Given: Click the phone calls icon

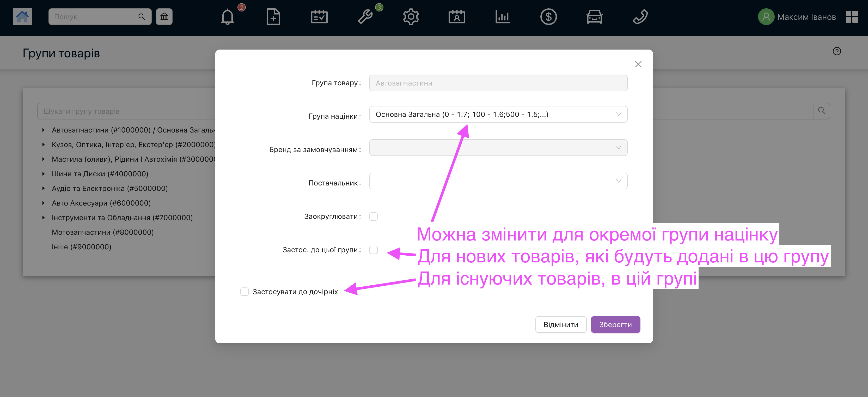Looking at the screenshot, I should pyautogui.click(x=640, y=16).
